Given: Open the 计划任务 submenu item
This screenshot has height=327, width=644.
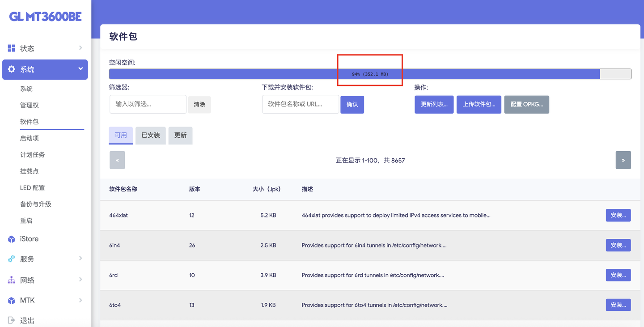Looking at the screenshot, I should [33, 155].
